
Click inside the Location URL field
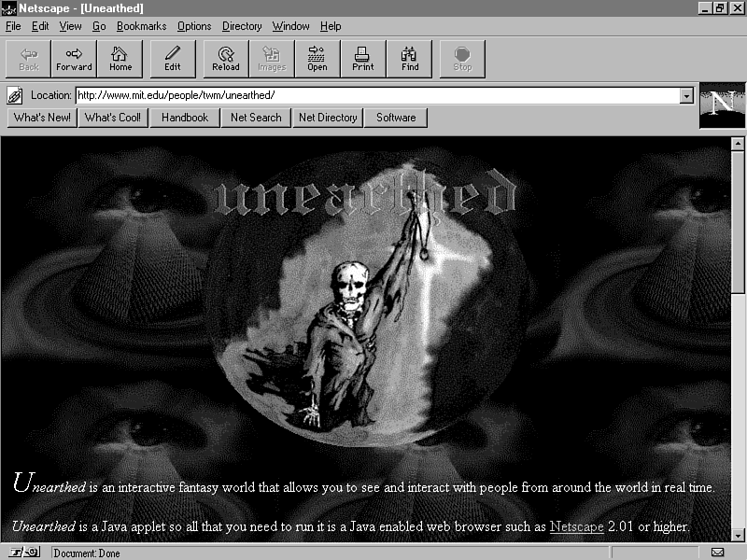pyautogui.click(x=373, y=95)
